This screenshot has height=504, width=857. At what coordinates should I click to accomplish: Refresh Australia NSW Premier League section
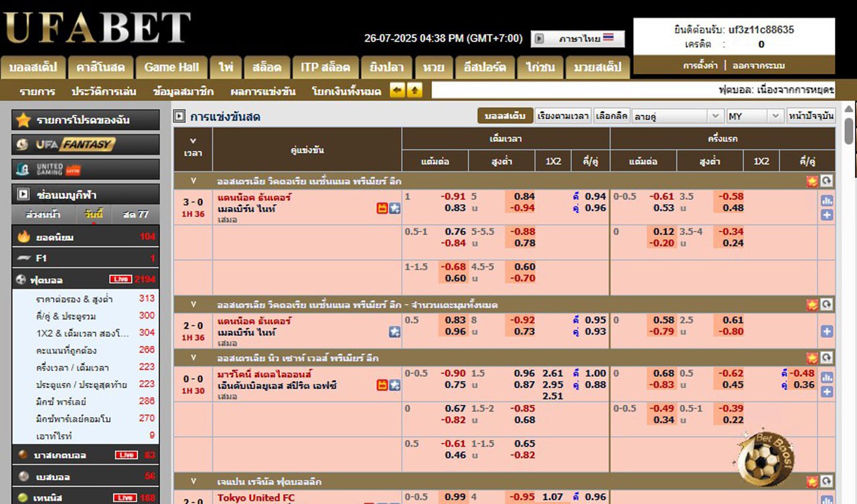coord(827,358)
